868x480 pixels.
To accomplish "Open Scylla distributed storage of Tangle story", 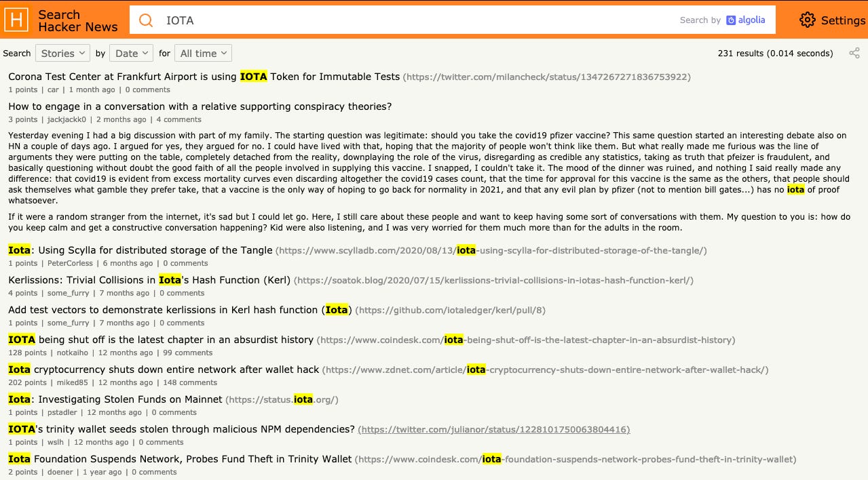I will click(x=140, y=250).
